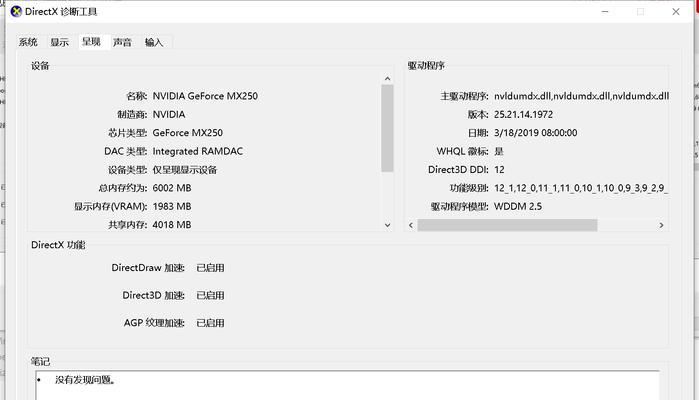Click the DirectX 诊断工具 window title
This screenshot has width=699, height=400.
click(61, 12)
